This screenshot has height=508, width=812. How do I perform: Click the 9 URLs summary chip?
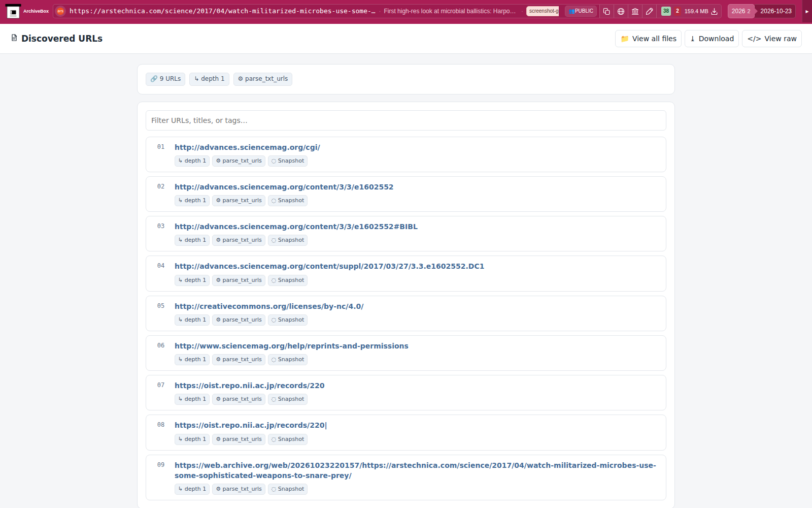coord(165,79)
